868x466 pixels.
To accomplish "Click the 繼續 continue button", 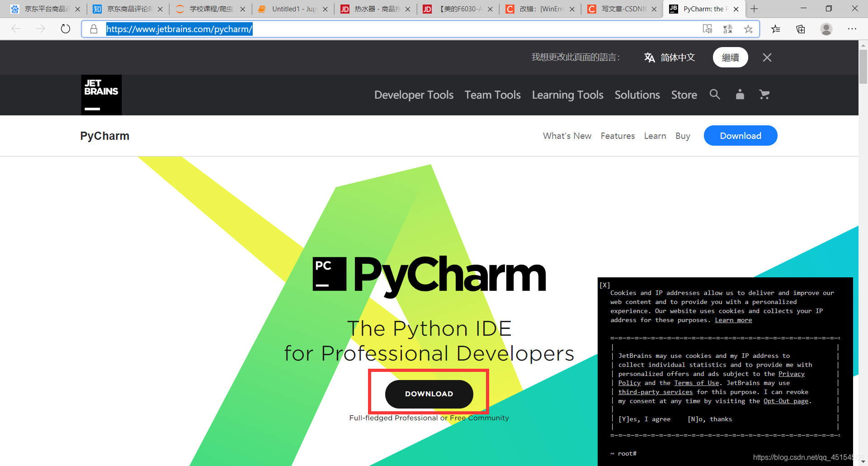I will click(x=731, y=57).
